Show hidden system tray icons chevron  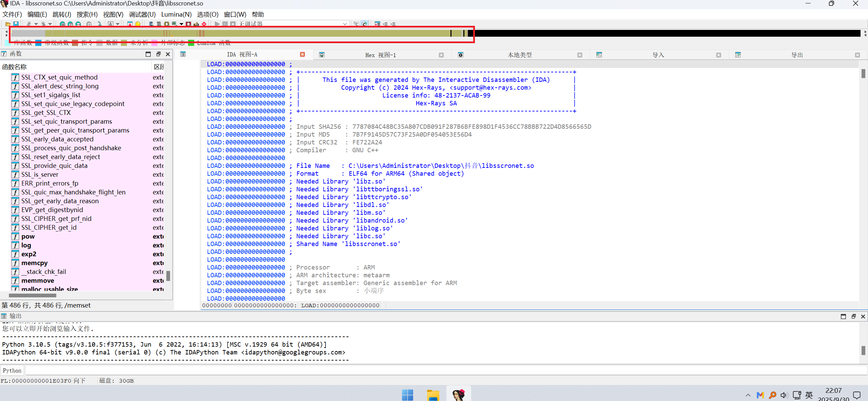click(748, 395)
